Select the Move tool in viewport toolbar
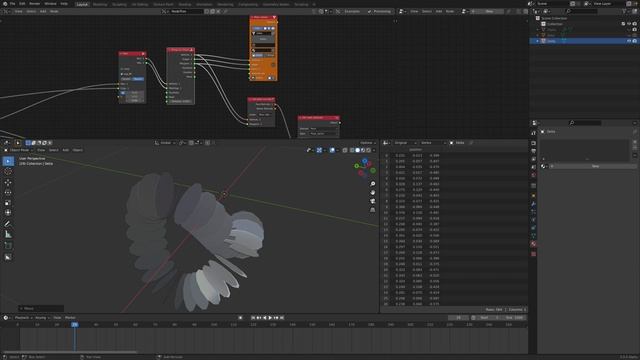The width and height of the screenshot is (640, 360). [8, 182]
